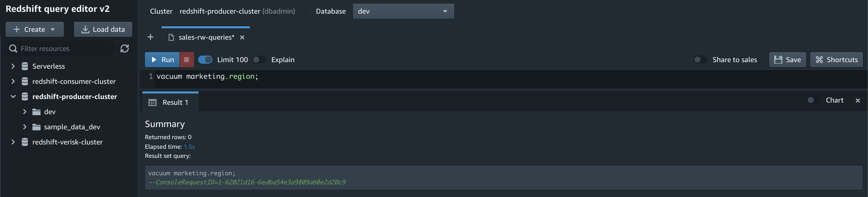Close the sales-rw-queries tab

click(242, 37)
